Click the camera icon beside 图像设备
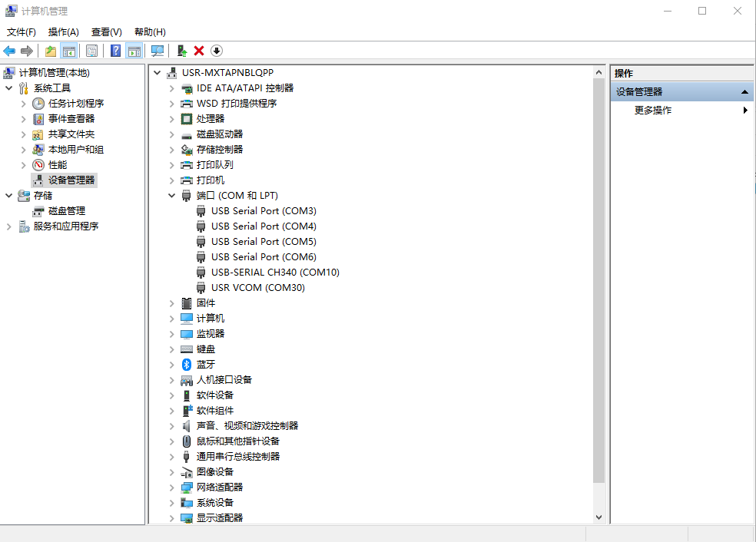756x542 pixels. 187,472
